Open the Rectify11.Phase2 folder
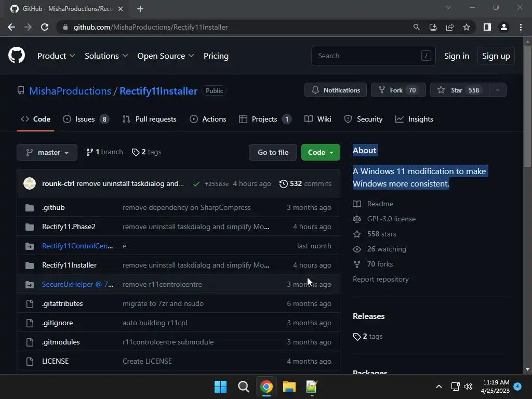This screenshot has width=532, height=399. pyautogui.click(x=69, y=227)
